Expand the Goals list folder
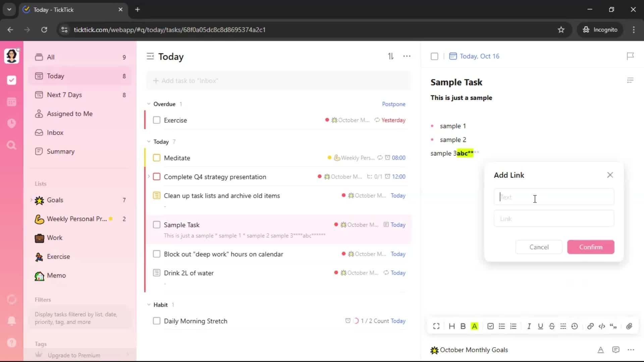The width and height of the screenshot is (644, 362). (32, 200)
